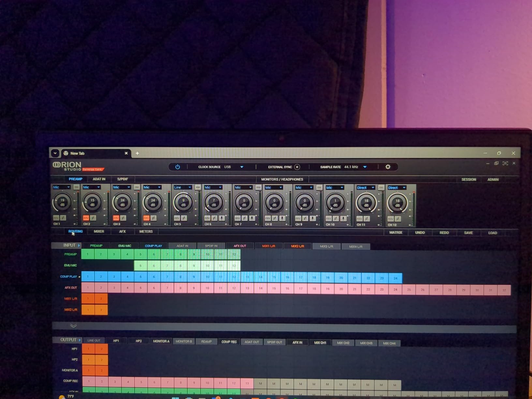Open mic emulation icon on CH 10
The image size is (532, 399).
tap(343, 219)
